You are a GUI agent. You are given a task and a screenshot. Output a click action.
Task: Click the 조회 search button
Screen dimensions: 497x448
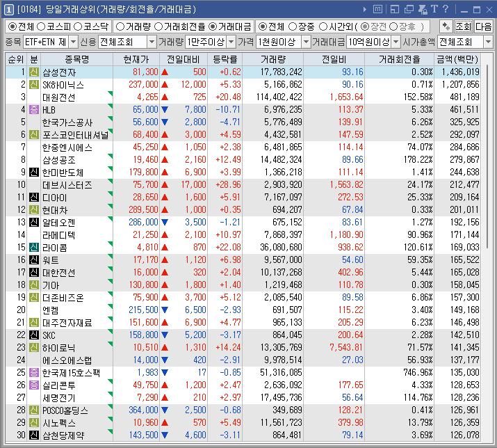pos(464,26)
